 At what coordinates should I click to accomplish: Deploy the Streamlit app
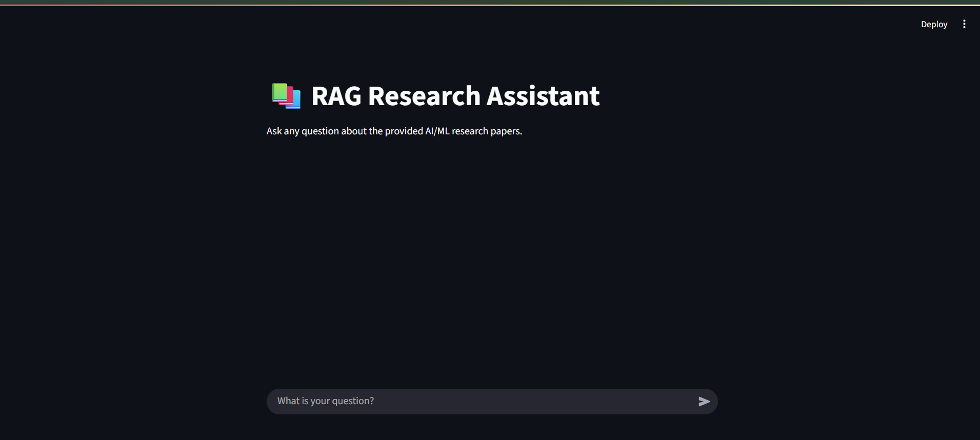(x=934, y=24)
